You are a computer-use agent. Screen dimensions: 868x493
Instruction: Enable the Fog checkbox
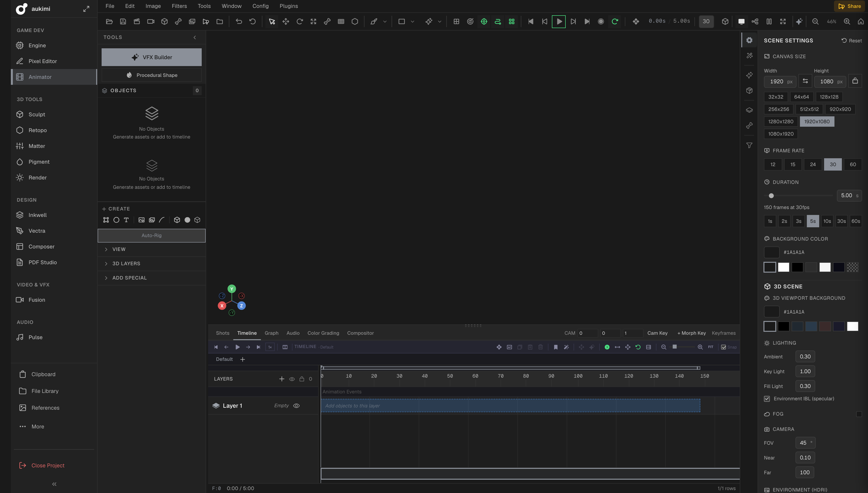coord(859,414)
